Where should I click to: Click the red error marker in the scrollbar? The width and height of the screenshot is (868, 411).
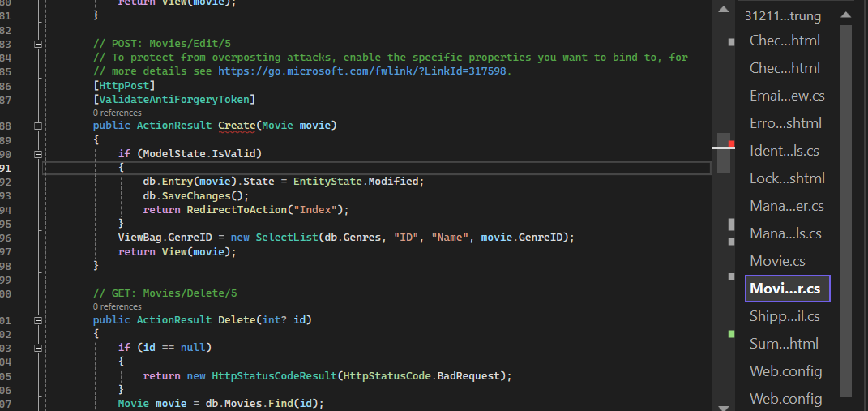731,144
